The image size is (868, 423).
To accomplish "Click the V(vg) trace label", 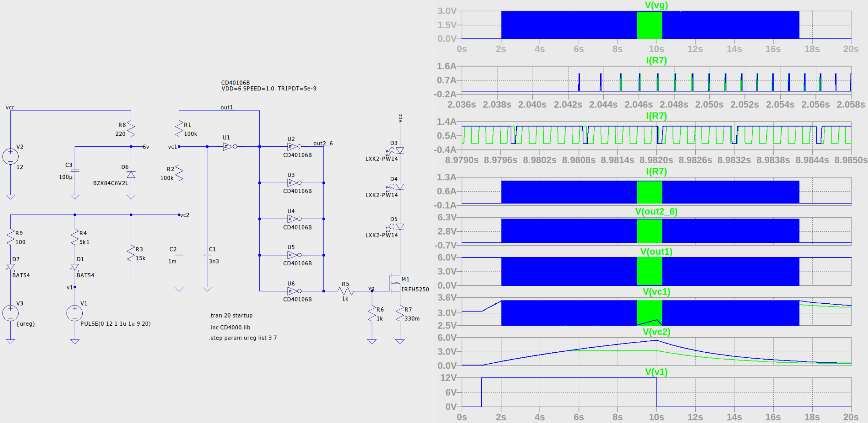I will click(656, 5).
